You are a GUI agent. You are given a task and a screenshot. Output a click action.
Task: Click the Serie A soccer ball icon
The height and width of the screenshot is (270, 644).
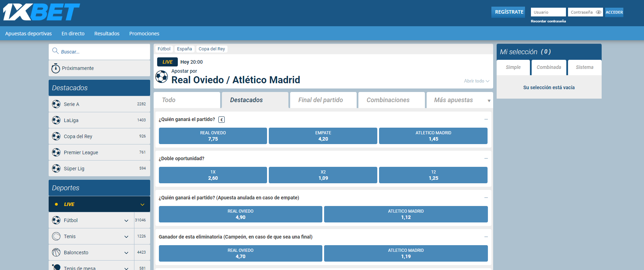56,104
